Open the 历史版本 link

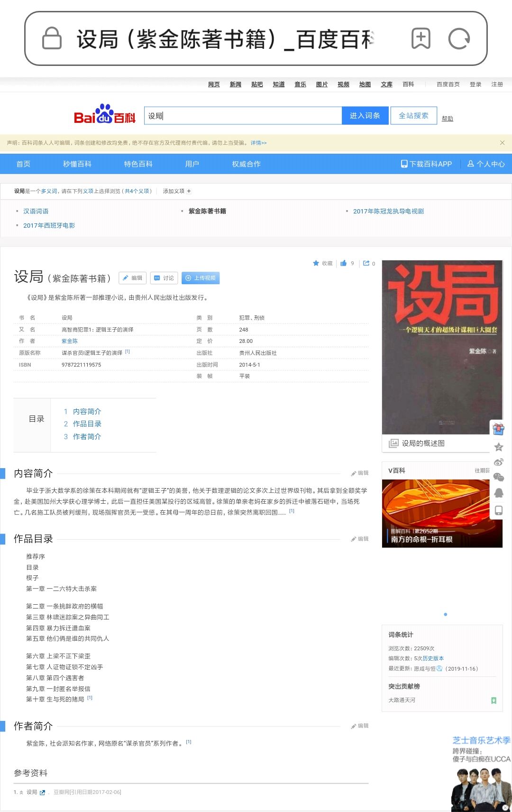pos(433,658)
